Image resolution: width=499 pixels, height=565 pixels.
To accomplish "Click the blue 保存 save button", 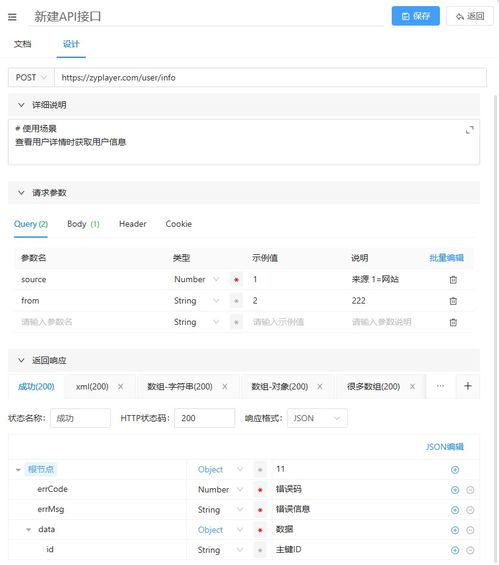I will tap(416, 16).
